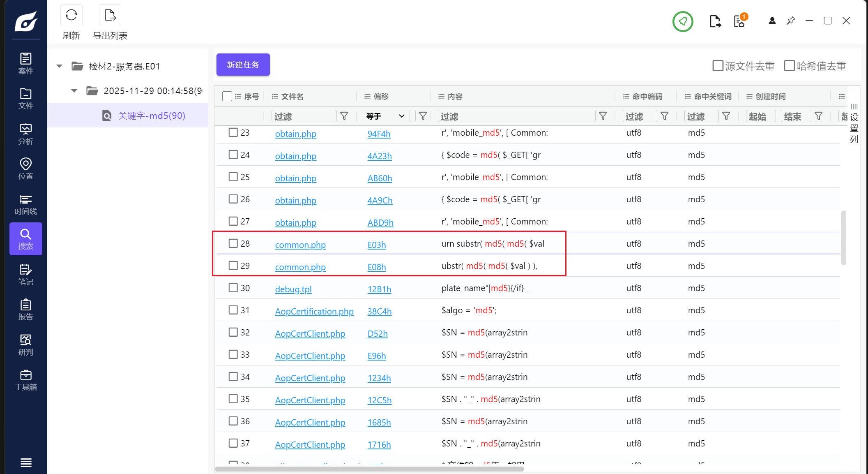Open debug.tpl file link

tap(293, 289)
